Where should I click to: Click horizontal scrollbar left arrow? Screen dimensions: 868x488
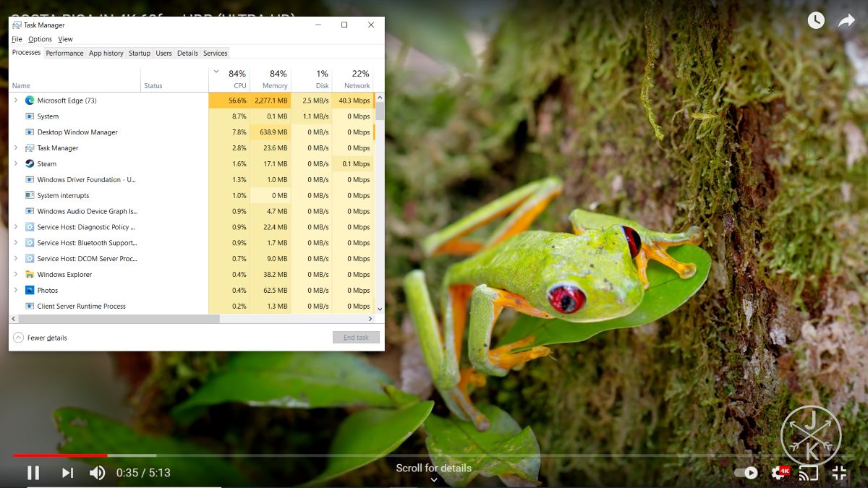pos(14,318)
